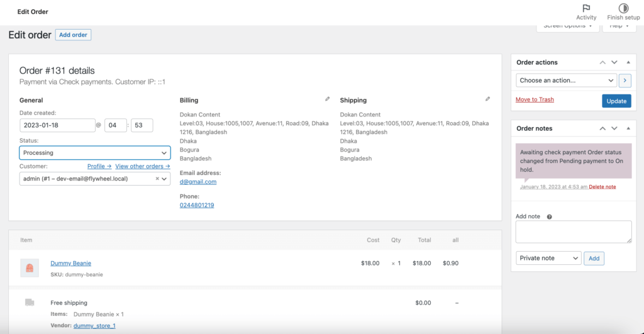Click the Add order button

pos(73,35)
